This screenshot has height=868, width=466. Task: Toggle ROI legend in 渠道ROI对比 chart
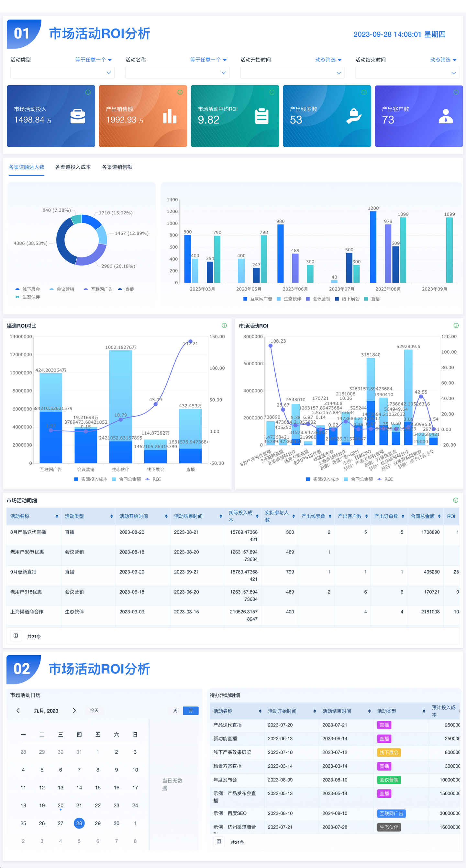(x=153, y=479)
